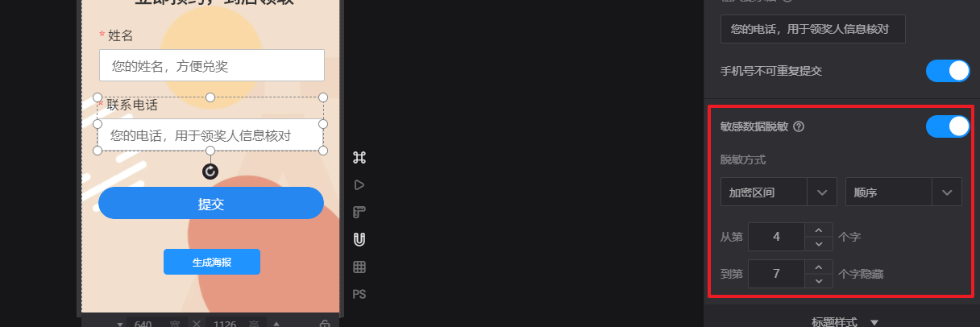Image resolution: width=980 pixels, height=327 pixels.
Task: Toggle the magnet snap icon
Action: [359, 239]
